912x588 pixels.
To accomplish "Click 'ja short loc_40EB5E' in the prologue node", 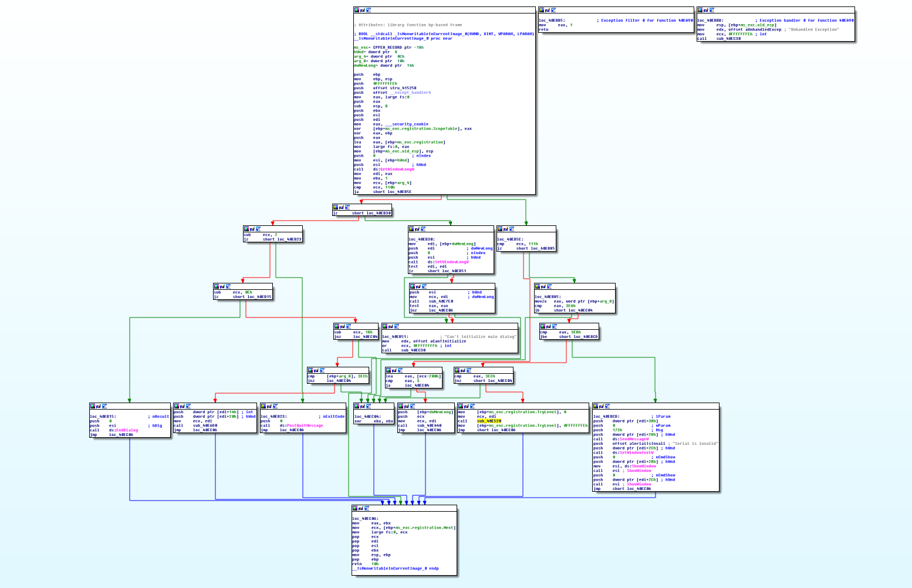I will (x=383, y=192).
